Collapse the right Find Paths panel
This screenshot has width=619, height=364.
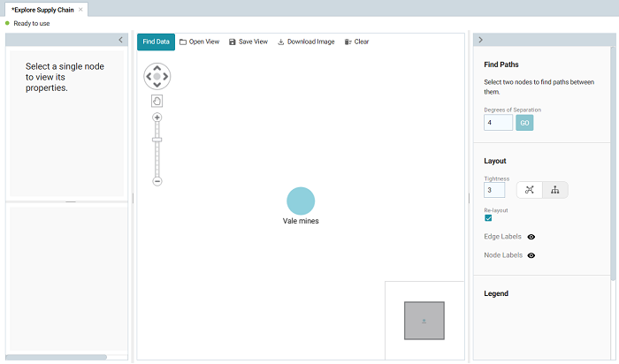[480, 40]
